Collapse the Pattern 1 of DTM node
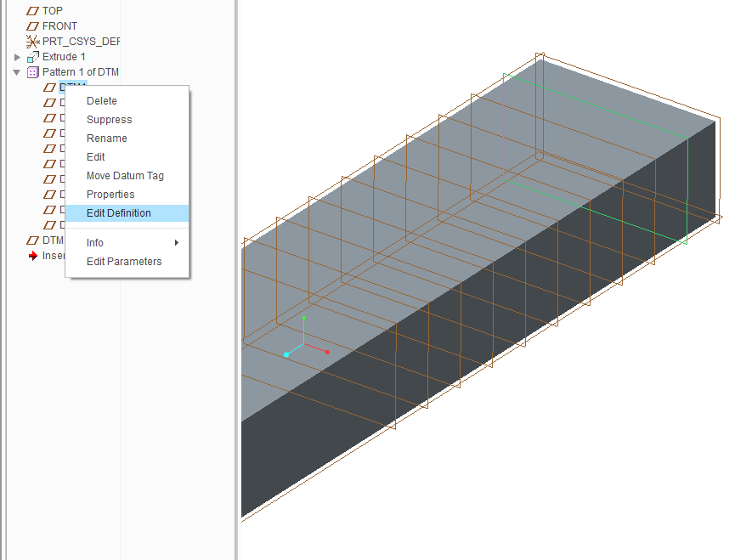The width and height of the screenshot is (752, 560). (x=17, y=72)
